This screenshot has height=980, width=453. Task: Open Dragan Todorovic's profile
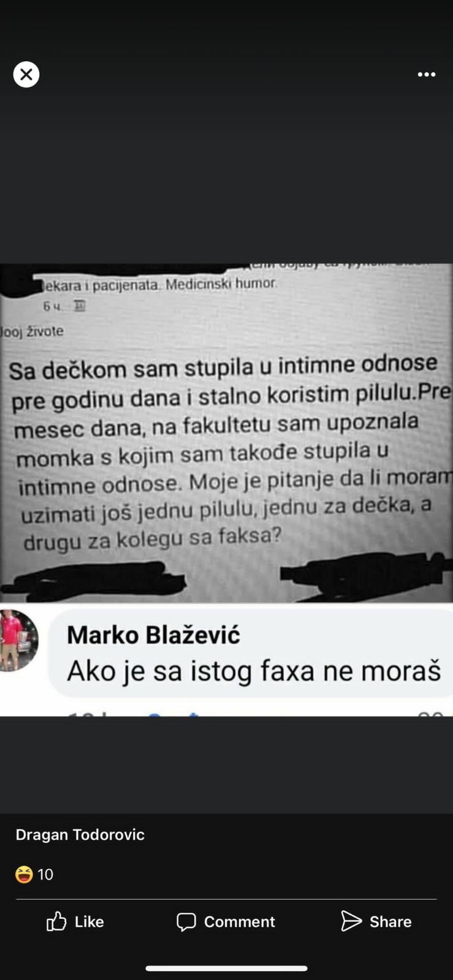80,835
